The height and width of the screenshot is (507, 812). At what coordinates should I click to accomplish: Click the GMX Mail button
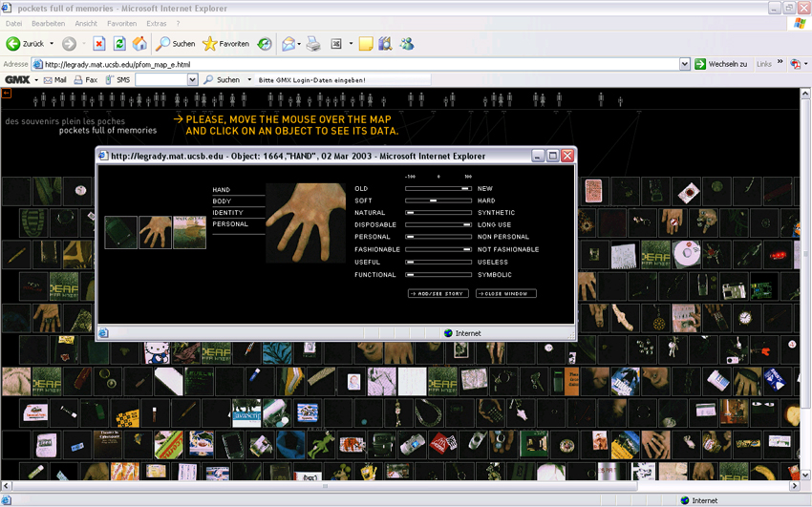pyautogui.click(x=55, y=80)
